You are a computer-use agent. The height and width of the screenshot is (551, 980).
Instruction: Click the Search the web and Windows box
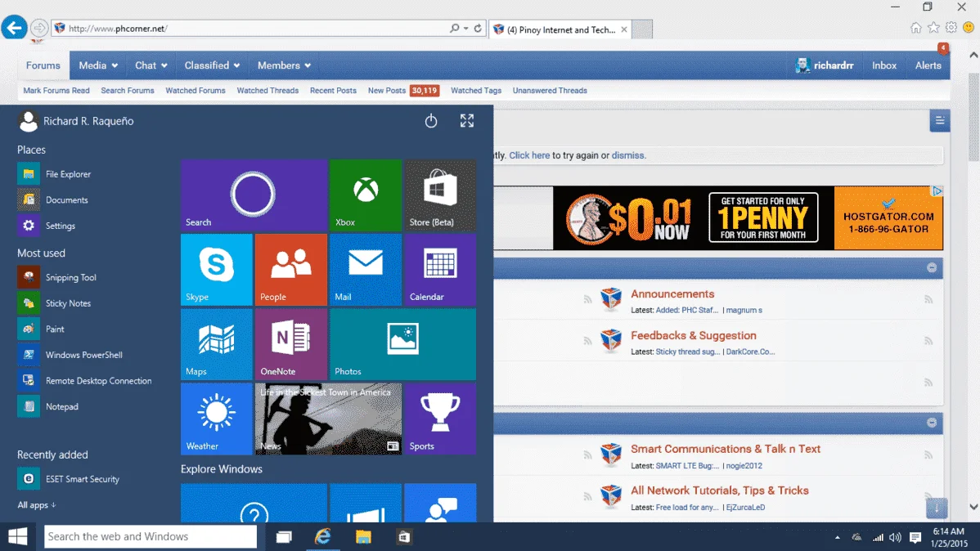click(x=150, y=536)
